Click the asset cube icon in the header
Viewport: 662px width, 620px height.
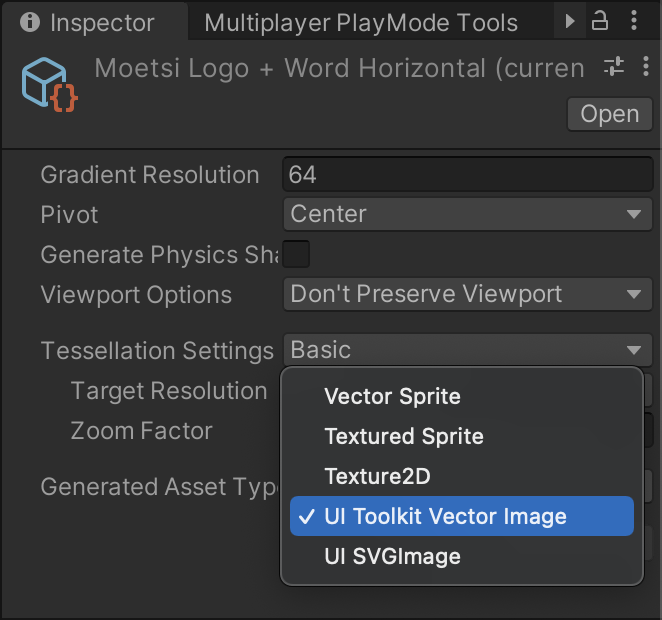pos(49,85)
